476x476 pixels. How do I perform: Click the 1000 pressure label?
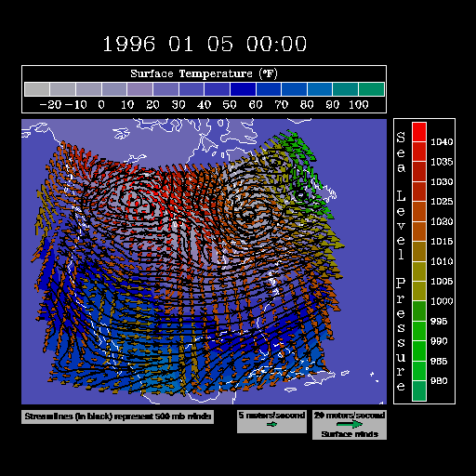(442, 301)
